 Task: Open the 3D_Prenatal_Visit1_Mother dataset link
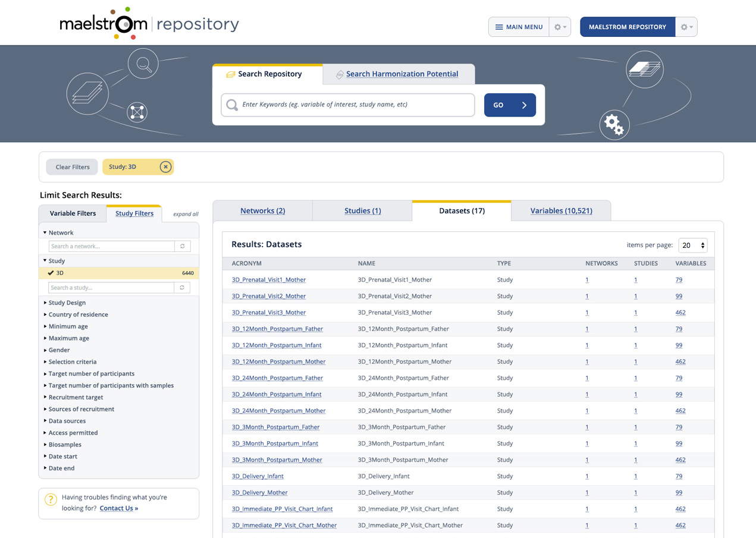pos(269,280)
